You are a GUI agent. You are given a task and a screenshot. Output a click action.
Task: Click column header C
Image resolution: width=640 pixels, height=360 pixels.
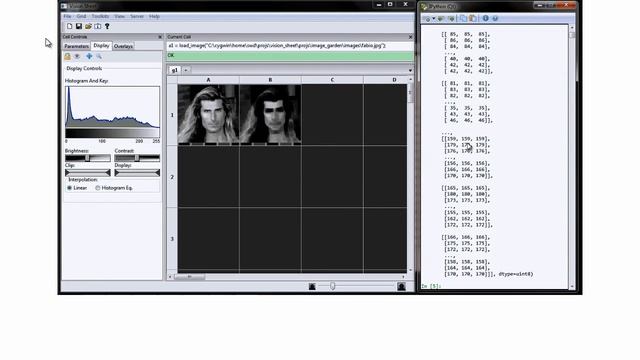(x=332, y=80)
